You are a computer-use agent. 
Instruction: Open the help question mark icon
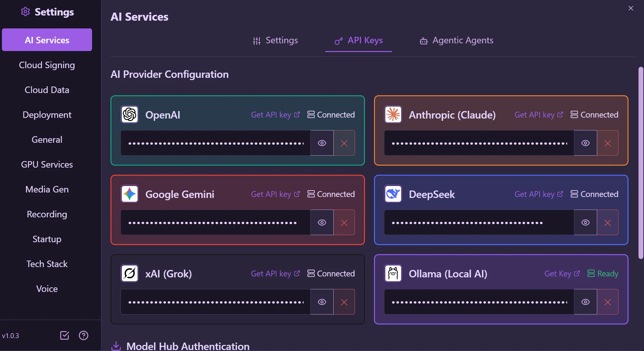[x=84, y=336]
